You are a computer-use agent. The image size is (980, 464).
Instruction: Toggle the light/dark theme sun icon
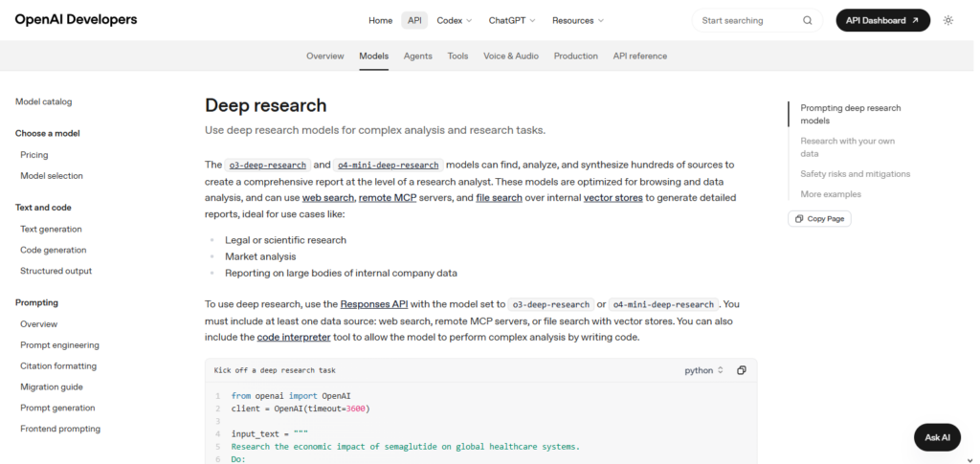948,21
